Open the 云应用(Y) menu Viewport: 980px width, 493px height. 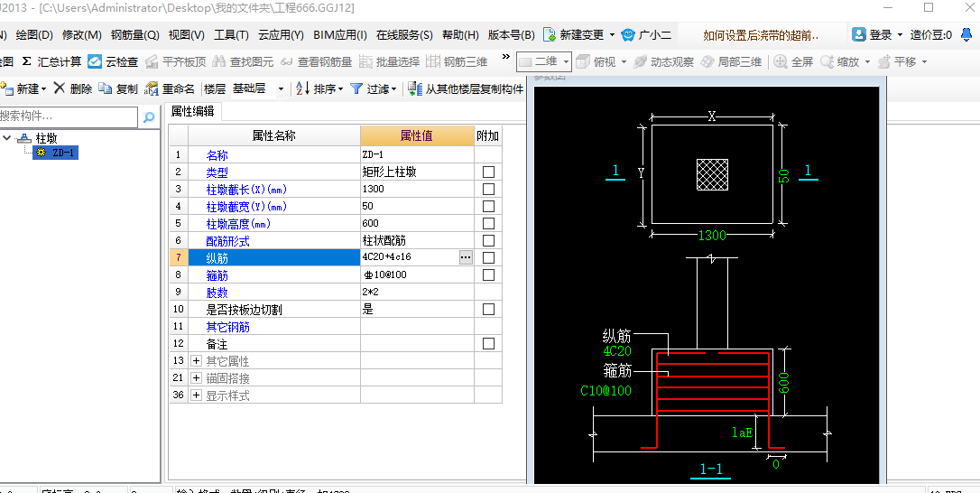click(x=281, y=35)
